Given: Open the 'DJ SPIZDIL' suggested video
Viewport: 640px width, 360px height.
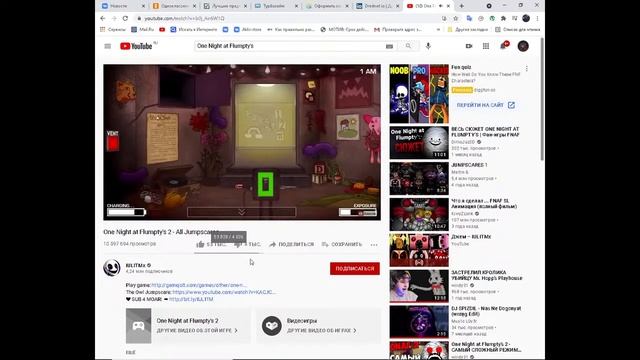Looking at the screenshot, I should coord(419,322).
